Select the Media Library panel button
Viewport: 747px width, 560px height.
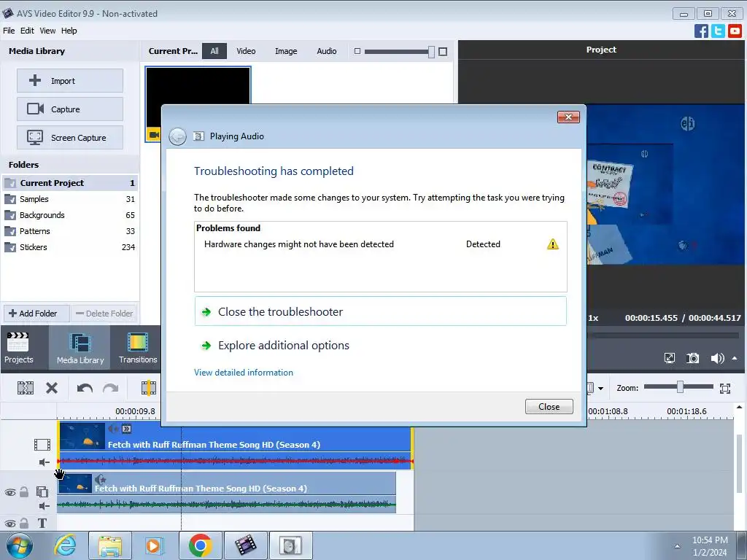pos(80,348)
